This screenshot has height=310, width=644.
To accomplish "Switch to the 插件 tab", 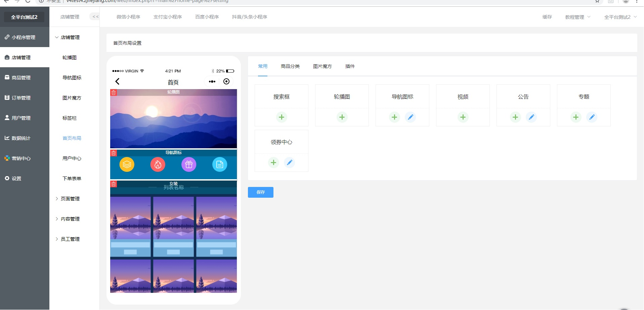I will (x=350, y=66).
